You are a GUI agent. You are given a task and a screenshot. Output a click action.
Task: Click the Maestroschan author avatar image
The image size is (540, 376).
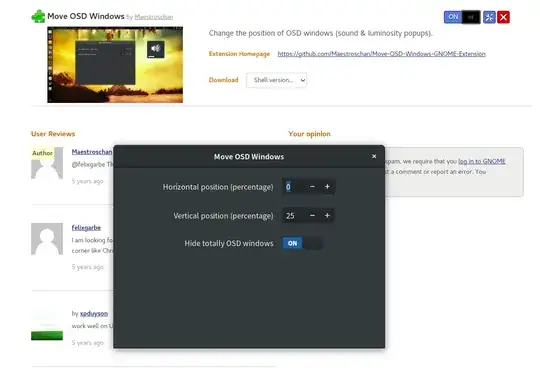click(47, 163)
